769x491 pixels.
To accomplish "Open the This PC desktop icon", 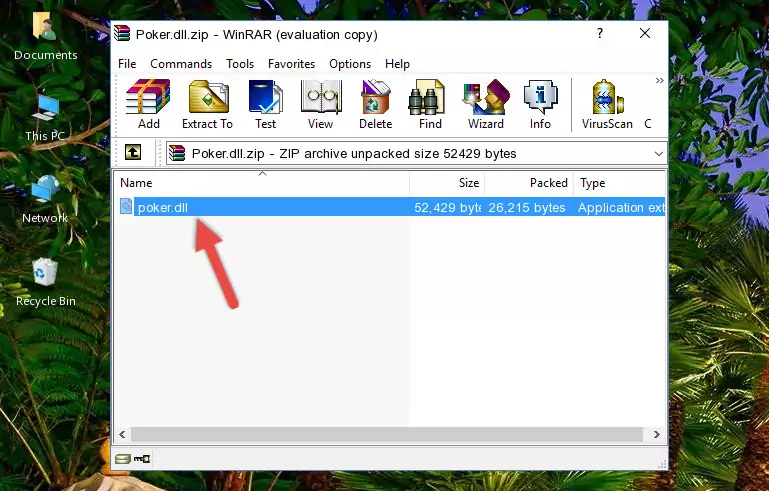I will pos(46,118).
